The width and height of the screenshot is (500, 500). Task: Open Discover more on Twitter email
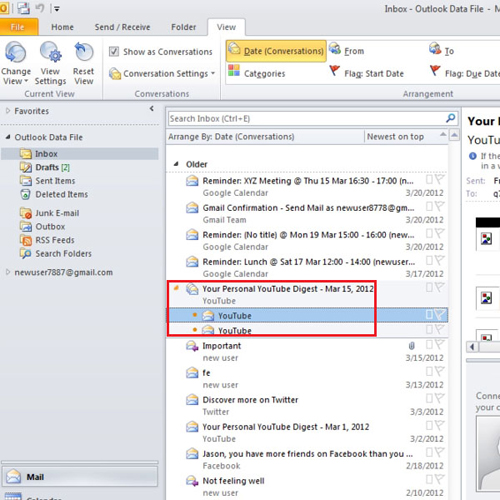click(x=307, y=406)
